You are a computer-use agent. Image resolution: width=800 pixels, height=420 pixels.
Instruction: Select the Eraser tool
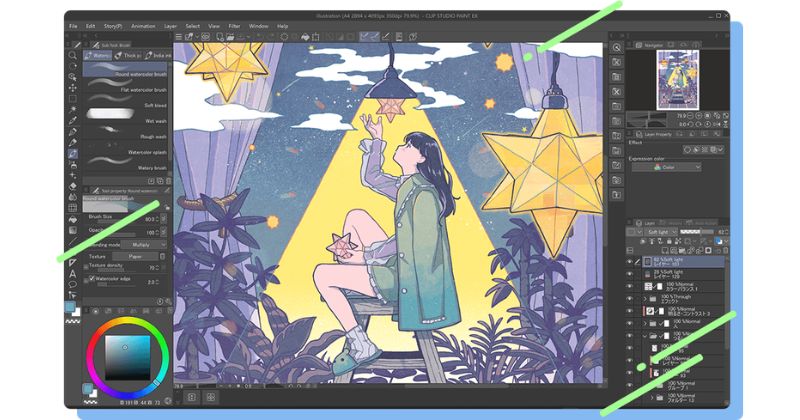click(x=72, y=186)
